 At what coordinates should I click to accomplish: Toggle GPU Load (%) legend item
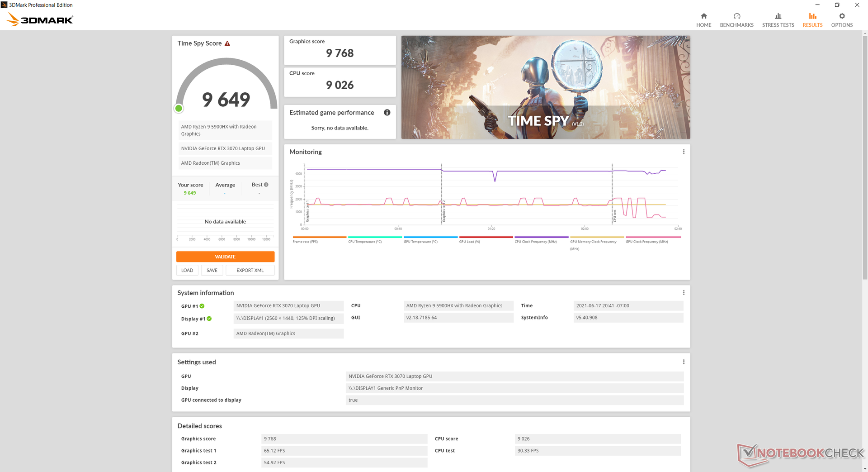pyautogui.click(x=486, y=239)
